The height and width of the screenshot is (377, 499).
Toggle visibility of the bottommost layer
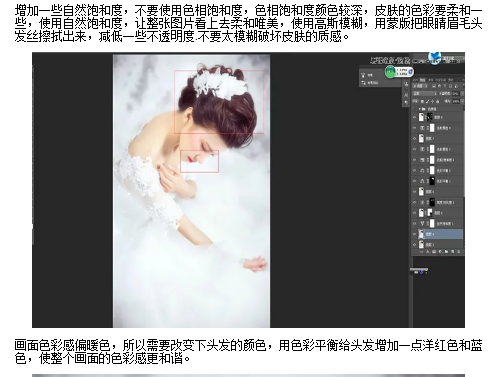[x=414, y=245]
